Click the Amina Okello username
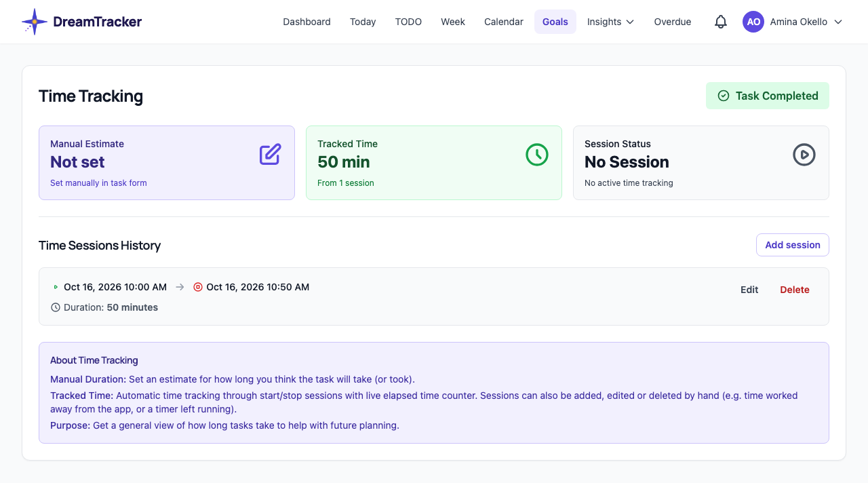The height and width of the screenshot is (483, 868). 799,22
